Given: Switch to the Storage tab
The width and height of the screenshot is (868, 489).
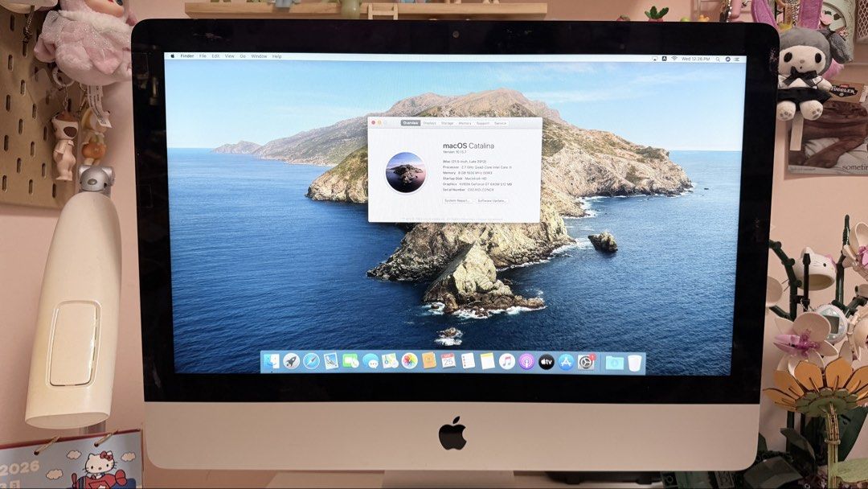Looking at the screenshot, I should click(448, 123).
